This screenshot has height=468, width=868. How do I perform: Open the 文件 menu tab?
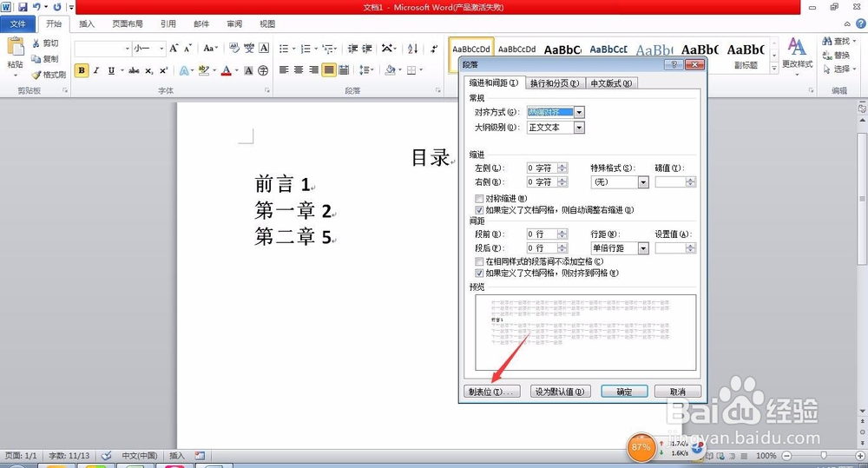click(x=17, y=23)
